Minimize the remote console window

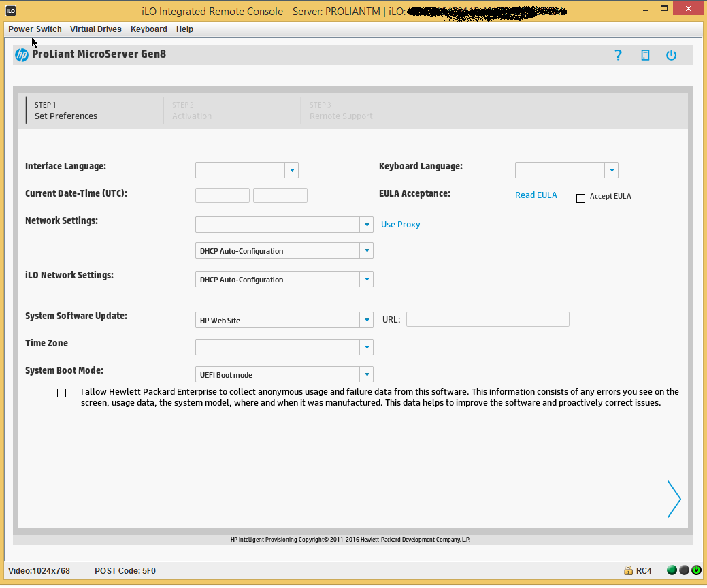click(646, 9)
